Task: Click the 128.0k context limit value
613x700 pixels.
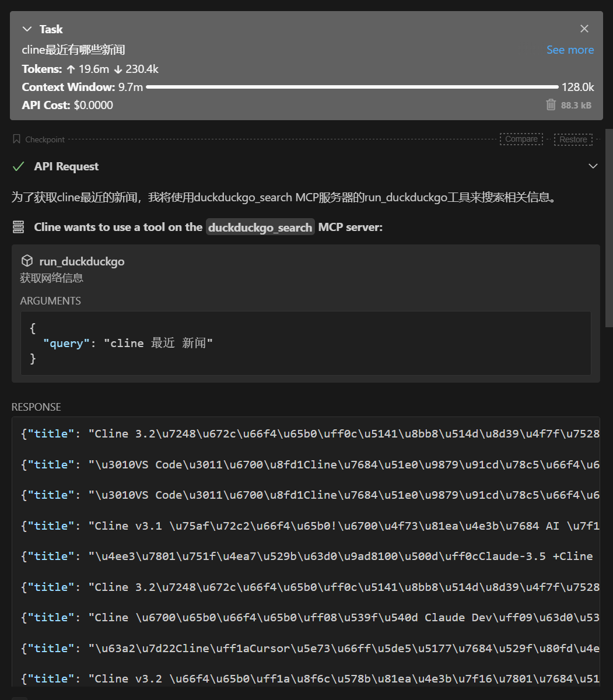Action: coord(578,87)
